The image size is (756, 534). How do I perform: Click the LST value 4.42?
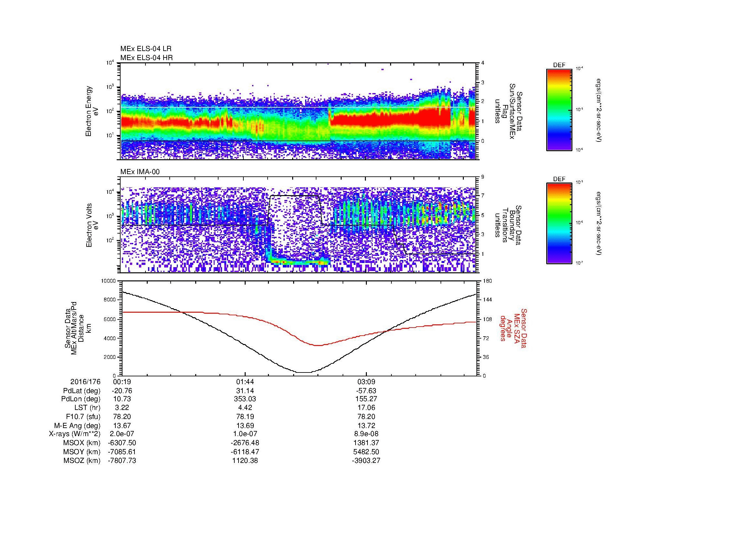pyautogui.click(x=245, y=408)
